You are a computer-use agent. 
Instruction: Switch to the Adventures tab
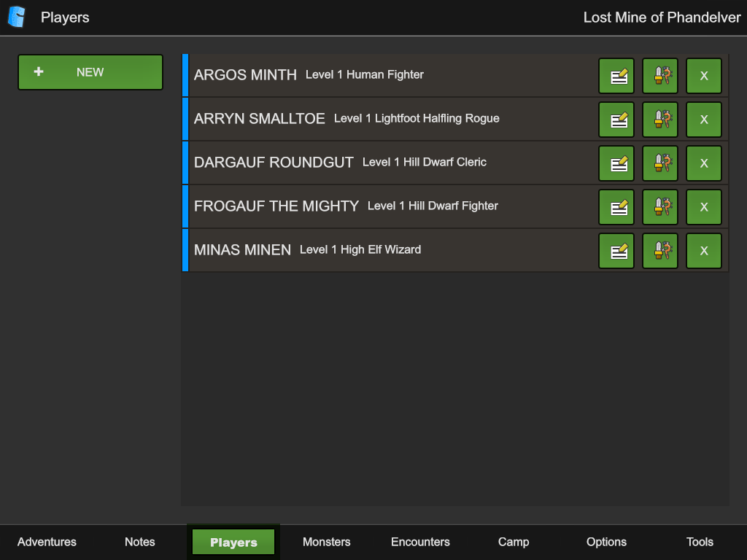click(x=47, y=542)
